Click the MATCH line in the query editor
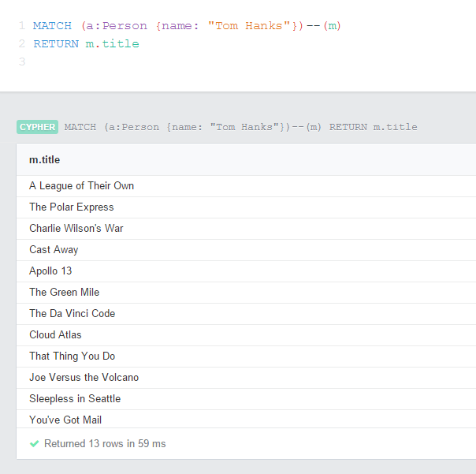Image resolution: width=476 pixels, height=474 pixels. (187, 26)
